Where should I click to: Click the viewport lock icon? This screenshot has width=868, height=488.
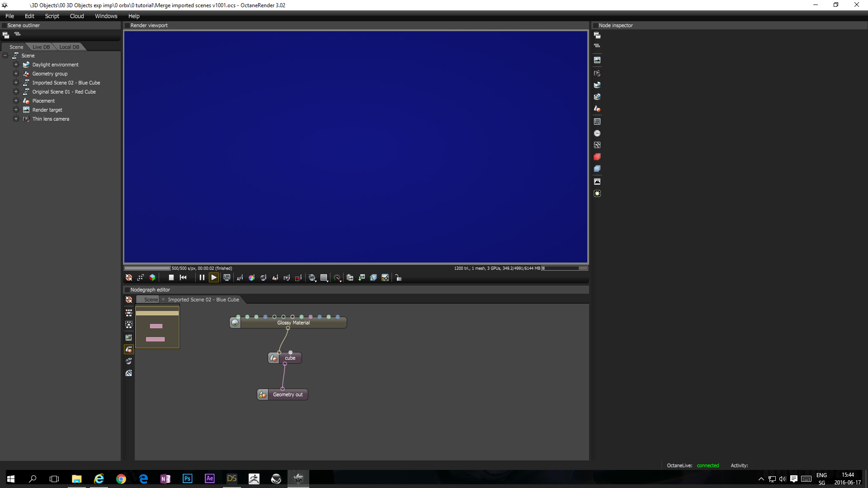click(x=398, y=278)
